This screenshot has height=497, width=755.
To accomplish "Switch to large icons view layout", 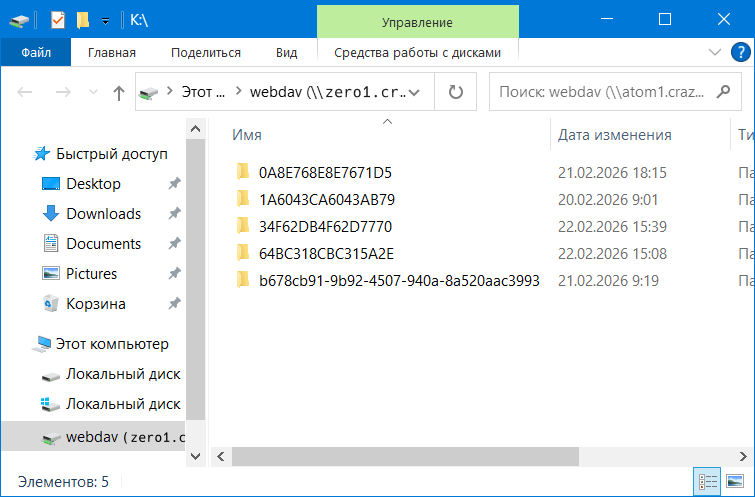I will 735,482.
